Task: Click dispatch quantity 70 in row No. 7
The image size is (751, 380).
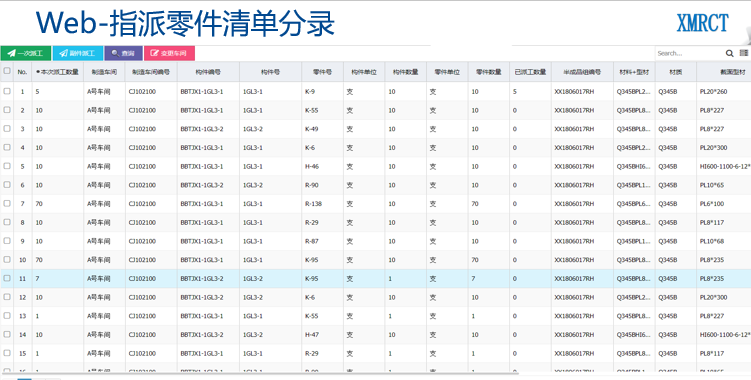Action: [x=57, y=204]
